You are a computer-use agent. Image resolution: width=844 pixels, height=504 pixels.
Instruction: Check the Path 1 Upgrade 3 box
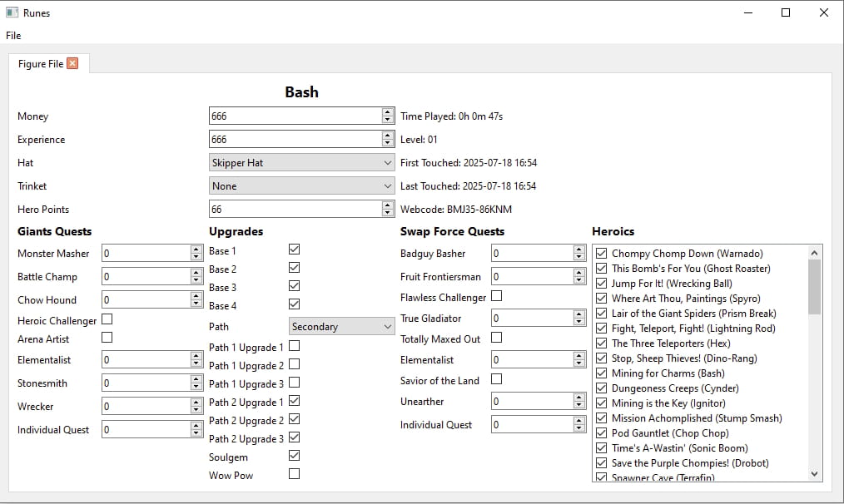(x=294, y=383)
